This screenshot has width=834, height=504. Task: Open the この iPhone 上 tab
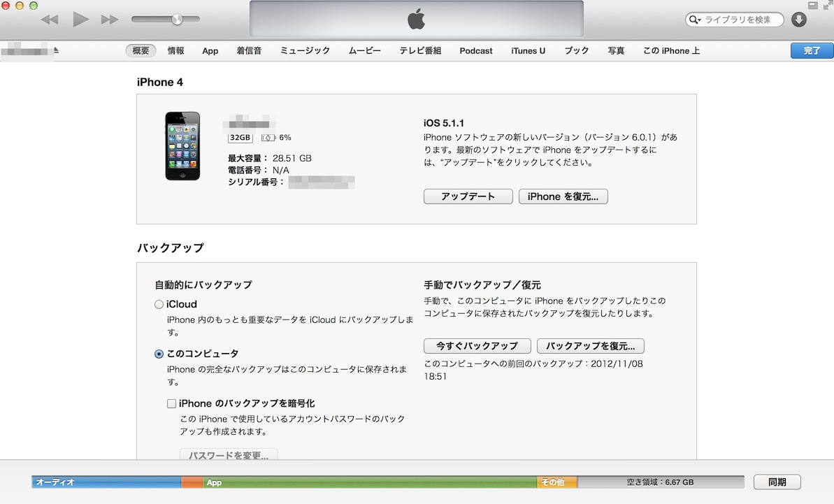pyautogui.click(x=671, y=50)
